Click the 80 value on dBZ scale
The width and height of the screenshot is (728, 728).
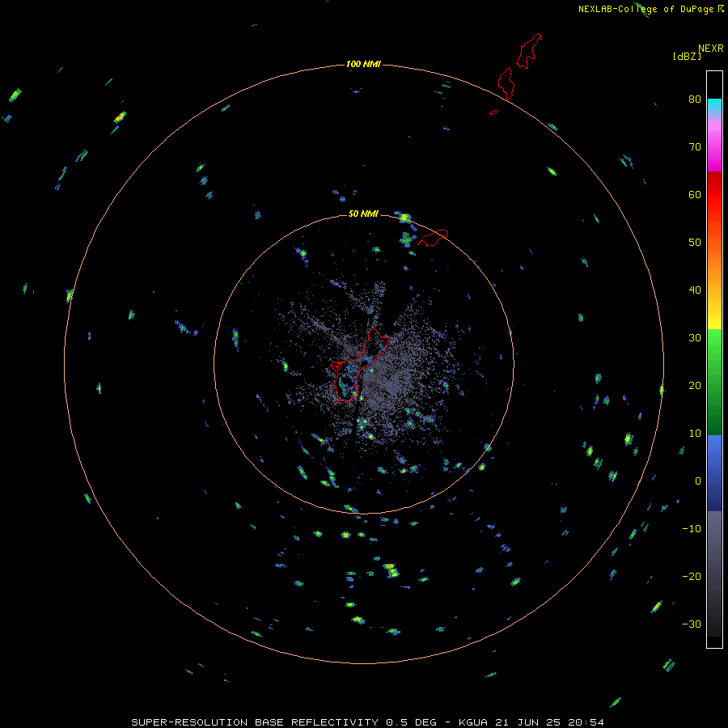[695, 99]
